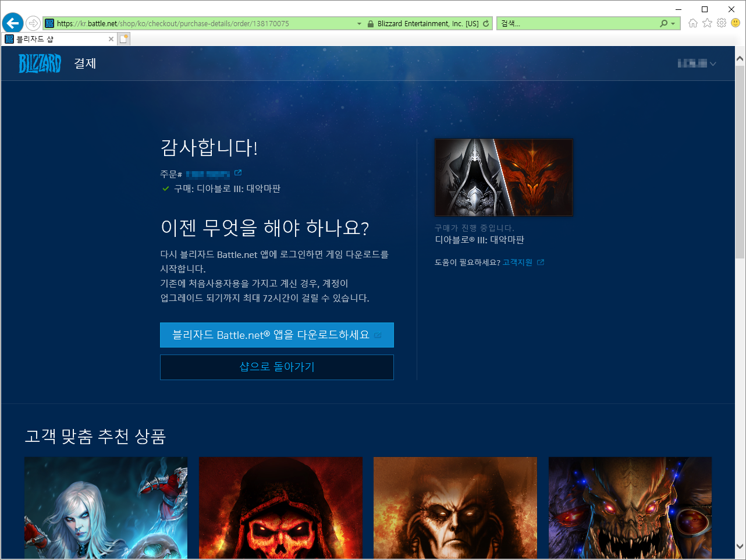Click the 고객 맞춤 추천 상품 heading
Viewport: 746px width, 560px height.
click(x=95, y=436)
